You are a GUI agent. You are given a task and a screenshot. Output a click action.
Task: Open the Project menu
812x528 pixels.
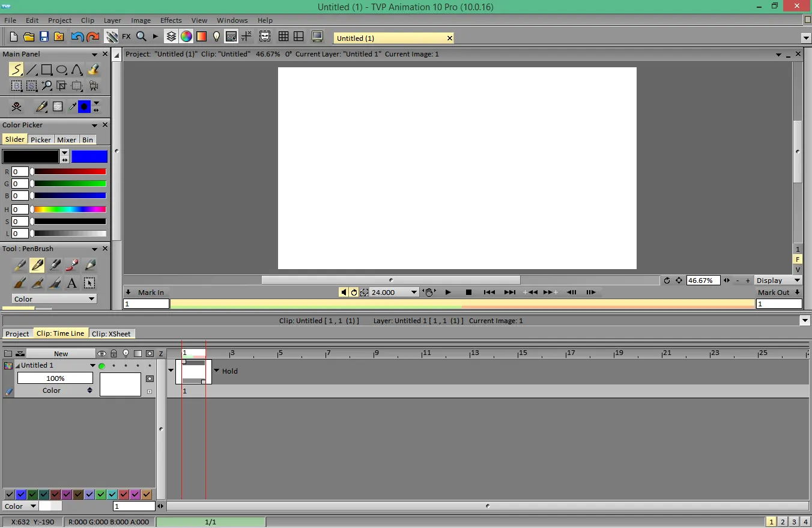pos(59,20)
